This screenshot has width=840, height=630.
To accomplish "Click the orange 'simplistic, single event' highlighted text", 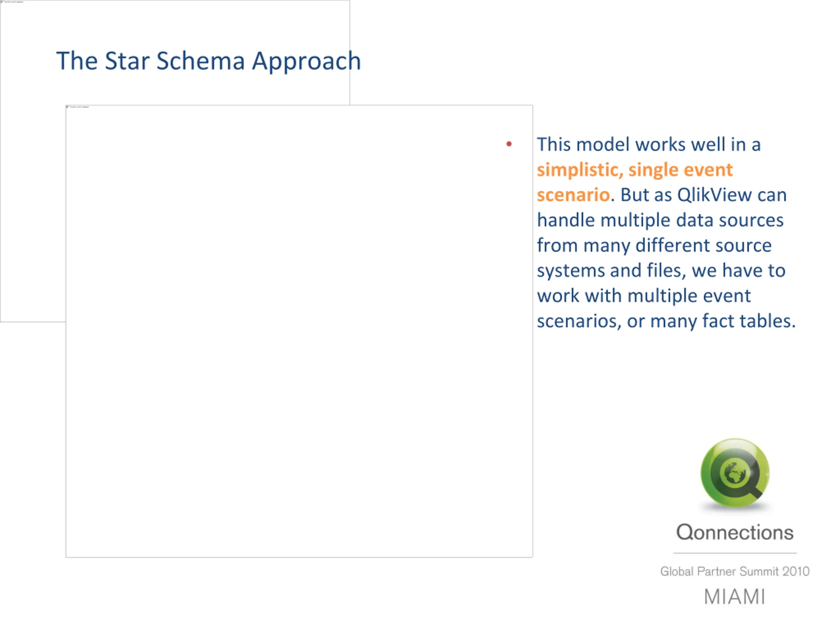I will click(x=635, y=169).
